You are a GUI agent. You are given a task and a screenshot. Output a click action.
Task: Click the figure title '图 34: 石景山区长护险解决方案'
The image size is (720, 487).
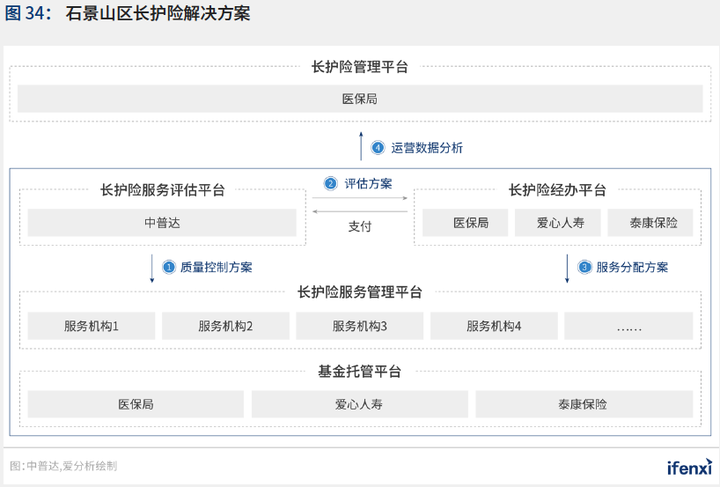coord(128,13)
